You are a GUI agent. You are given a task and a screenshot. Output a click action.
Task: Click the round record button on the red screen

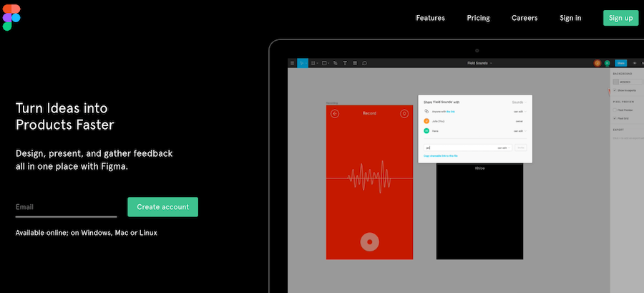[x=370, y=241]
